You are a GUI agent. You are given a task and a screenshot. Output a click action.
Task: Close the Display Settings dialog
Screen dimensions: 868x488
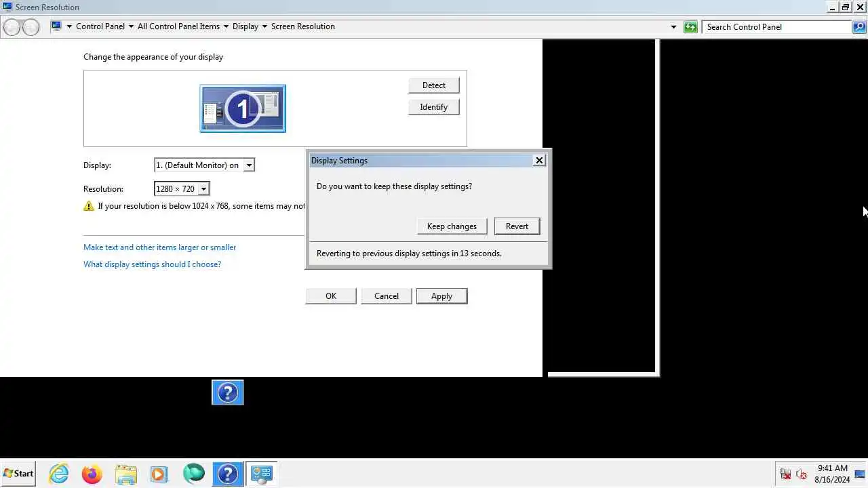point(539,161)
